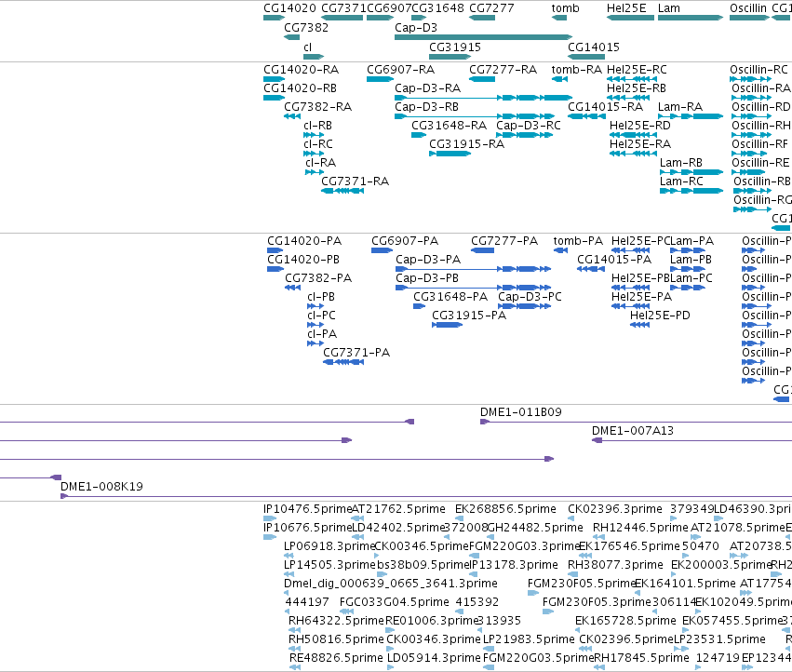Screen dimensions: 792x672
Task: Click transcript CG7277-RA
Action: (482, 79)
